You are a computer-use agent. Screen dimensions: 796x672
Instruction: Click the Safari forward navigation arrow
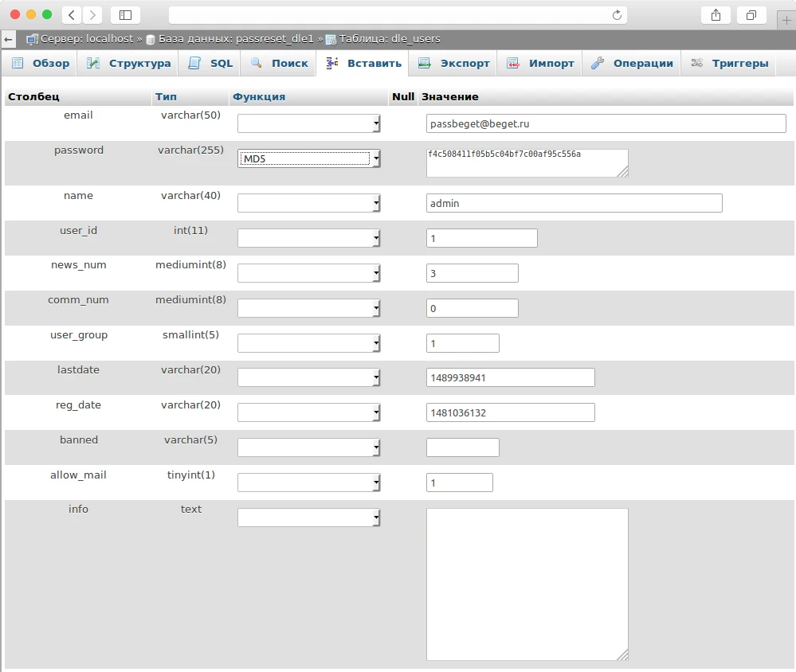92,15
